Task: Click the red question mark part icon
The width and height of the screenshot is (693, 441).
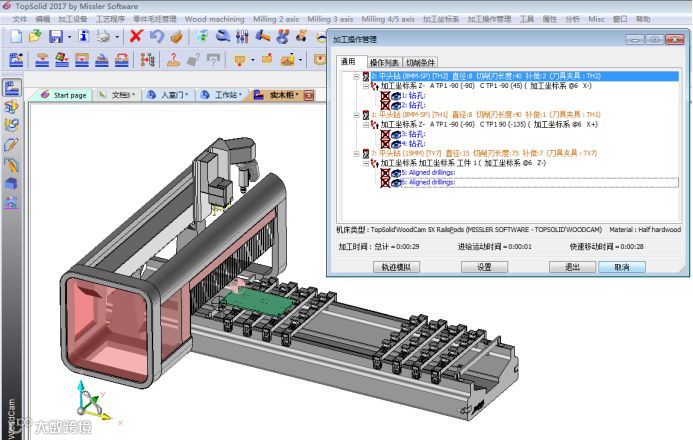Action: (x=173, y=59)
